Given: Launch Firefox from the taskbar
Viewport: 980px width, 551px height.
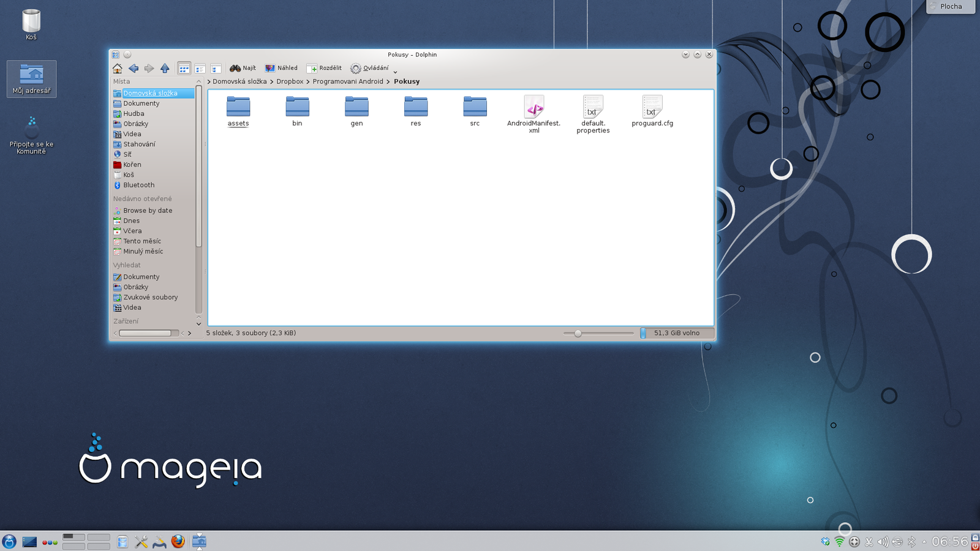Looking at the screenshot, I should [178, 541].
